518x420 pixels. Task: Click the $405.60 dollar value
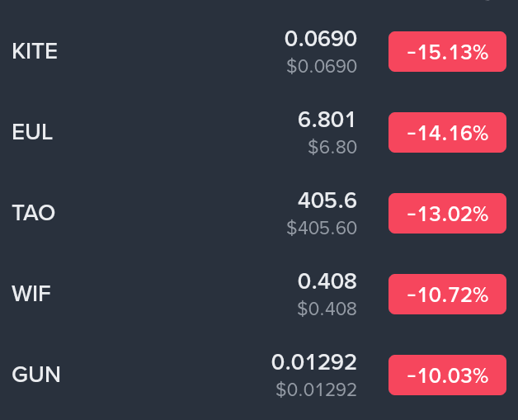pyautogui.click(x=322, y=228)
